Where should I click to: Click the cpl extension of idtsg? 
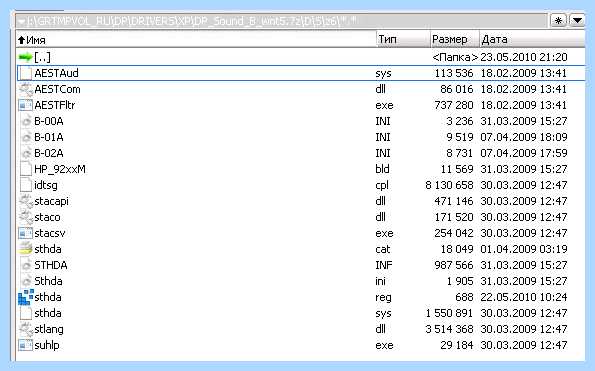coord(382,186)
